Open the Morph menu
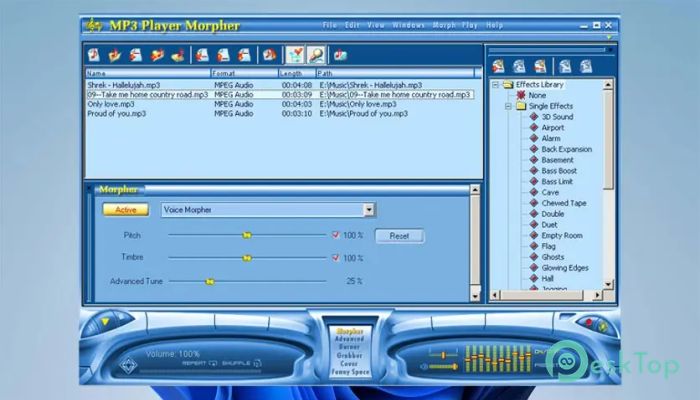The width and height of the screenshot is (700, 400). click(444, 25)
